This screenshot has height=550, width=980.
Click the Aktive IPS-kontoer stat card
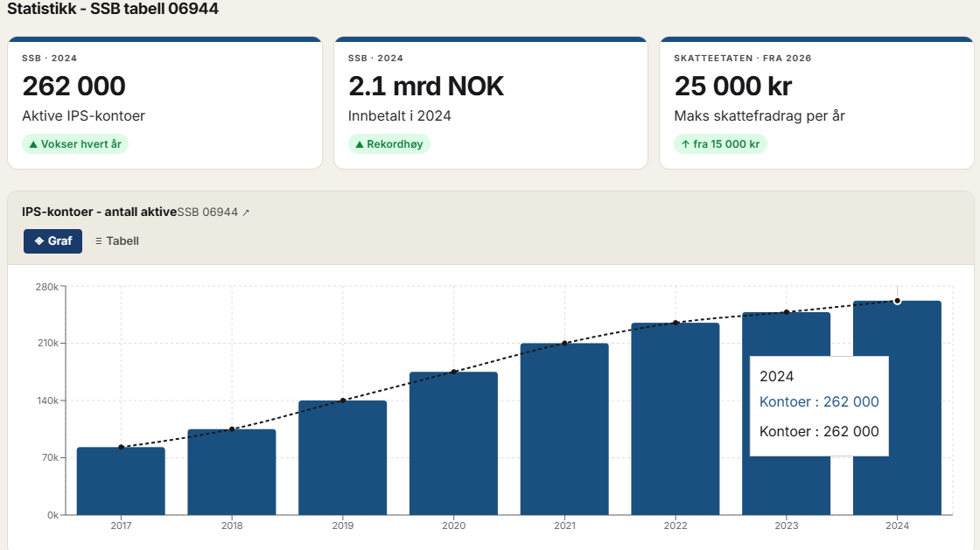(x=164, y=103)
